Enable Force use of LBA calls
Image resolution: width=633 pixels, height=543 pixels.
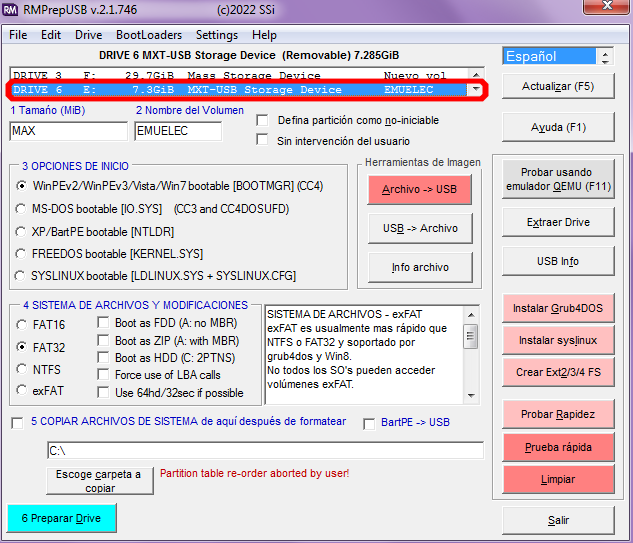click(x=103, y=374)
